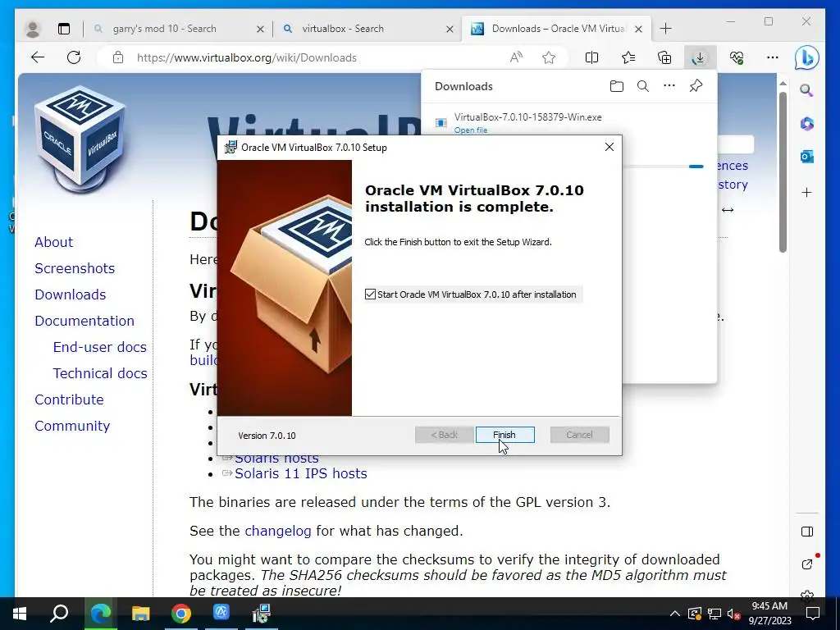Open the Community link
The image size is (840, 630).
click(72, 426)
